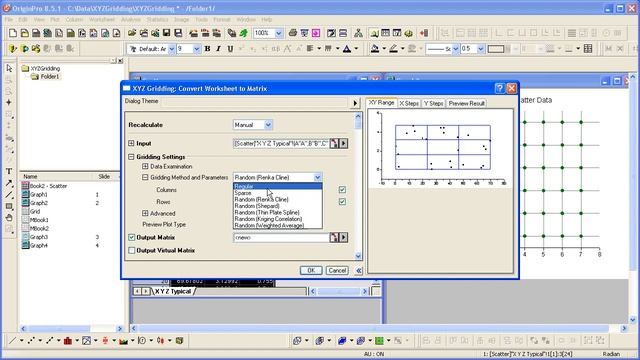Image resolution: width=640 pixels, height=360 pixels.
Task: Click the Add New Columns icon
Action: [x=424, y=33]
